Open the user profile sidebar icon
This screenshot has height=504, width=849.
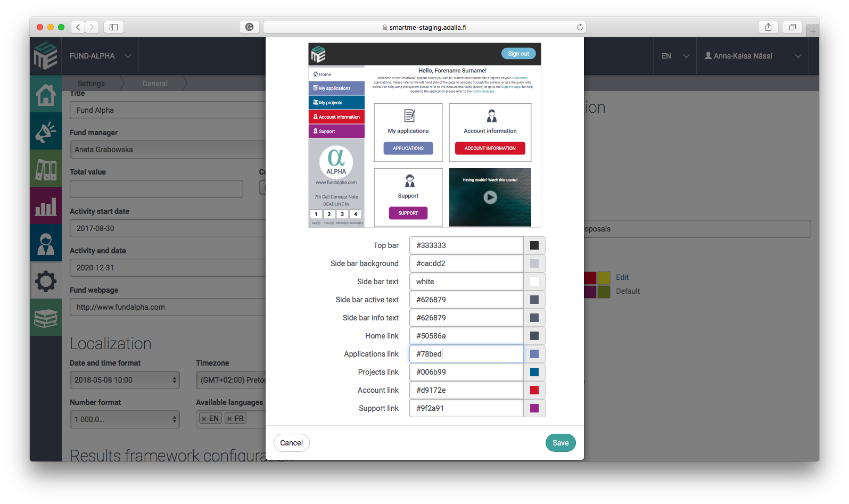pyautogui.click(x=46, y=243)
